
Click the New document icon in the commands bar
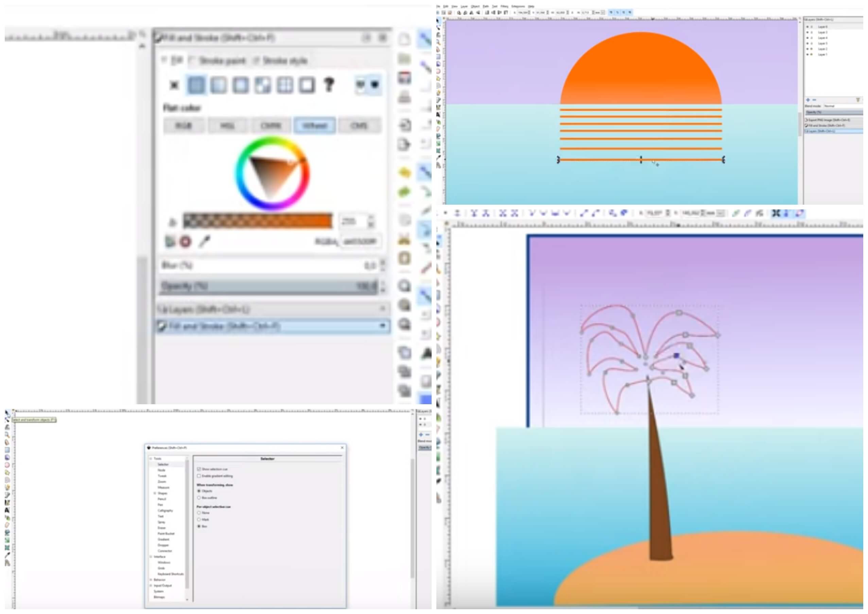(x=404, y=39)
